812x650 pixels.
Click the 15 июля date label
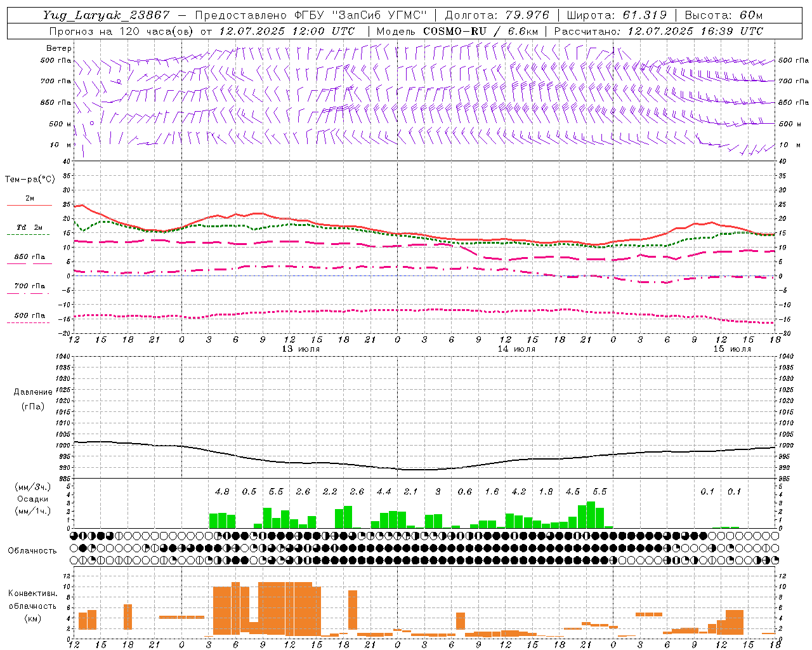[732, 349]
